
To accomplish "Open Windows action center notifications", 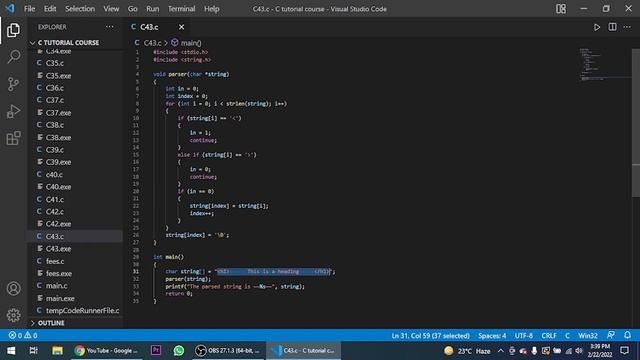I will [x=624, y=351].
